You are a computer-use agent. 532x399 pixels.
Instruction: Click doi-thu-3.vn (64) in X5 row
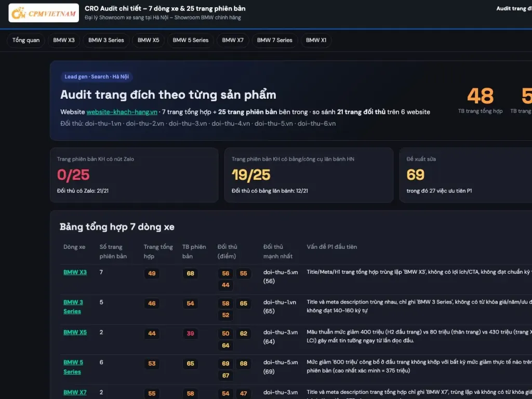pos(281,337)
